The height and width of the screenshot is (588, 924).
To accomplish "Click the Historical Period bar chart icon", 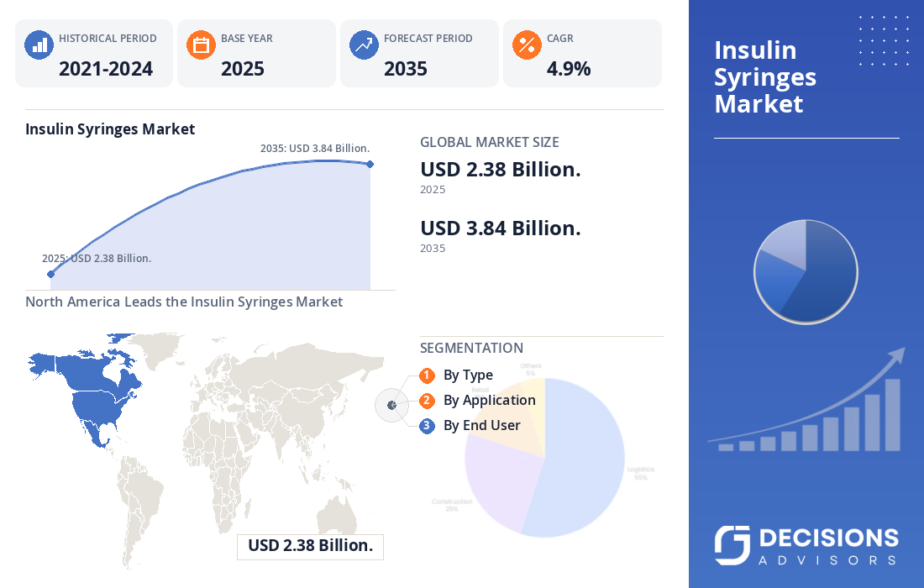I will (x=39, y=45).
